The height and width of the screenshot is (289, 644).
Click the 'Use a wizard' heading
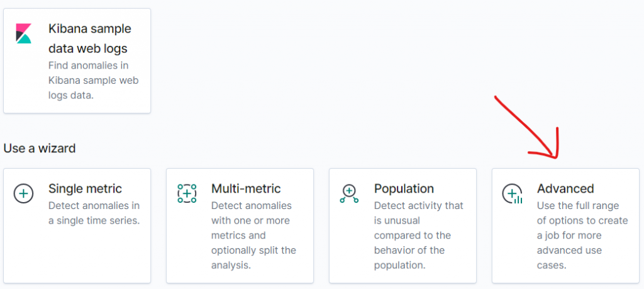click(40, 149)
